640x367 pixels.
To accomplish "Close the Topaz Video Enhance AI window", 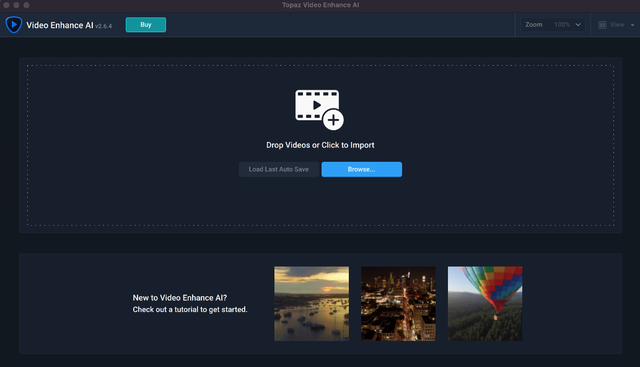I will coord(6,5).
